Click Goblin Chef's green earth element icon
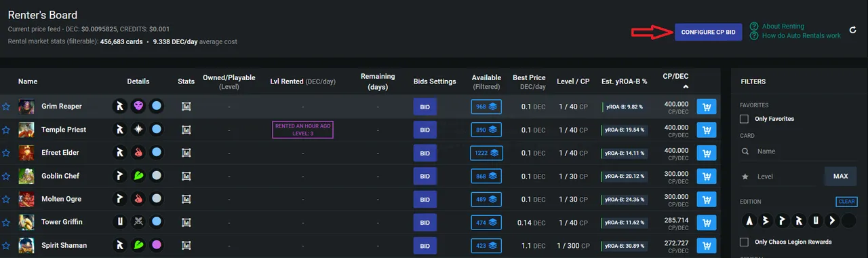The height and width of the screenshot is (258, 868). pyautogui.click(x=138, y=176)
